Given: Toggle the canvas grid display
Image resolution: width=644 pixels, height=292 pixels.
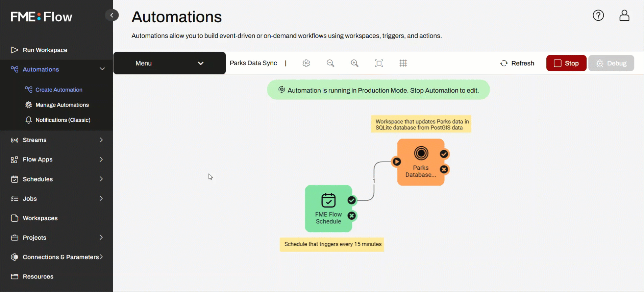Looking at the screenshot, I should pyautogui.click(x=403, y=63).
